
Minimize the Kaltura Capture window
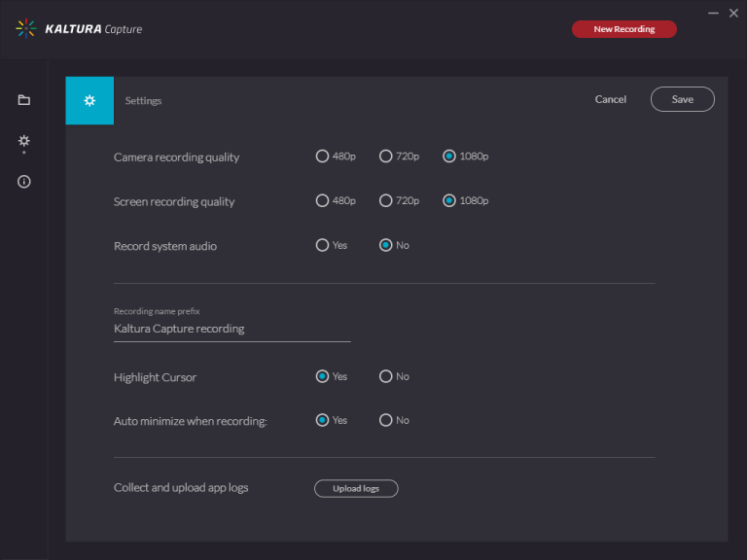(713, 14)
